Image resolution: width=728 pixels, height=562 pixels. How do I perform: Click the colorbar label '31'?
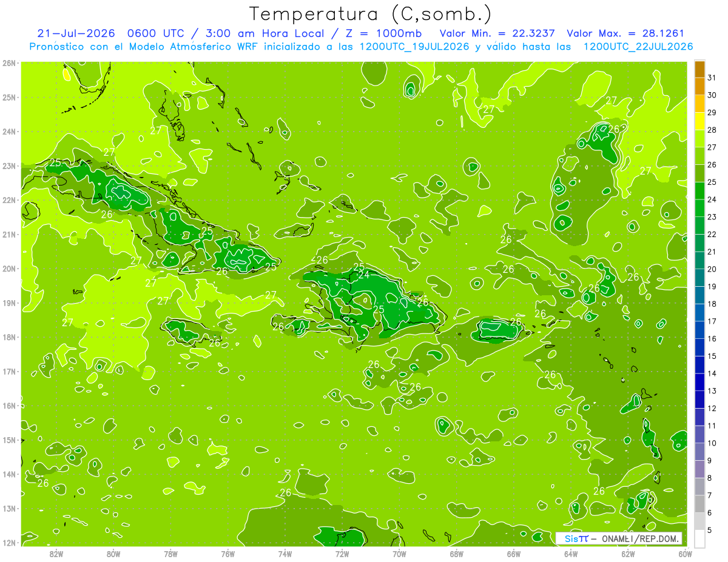[x=712, y=78]
